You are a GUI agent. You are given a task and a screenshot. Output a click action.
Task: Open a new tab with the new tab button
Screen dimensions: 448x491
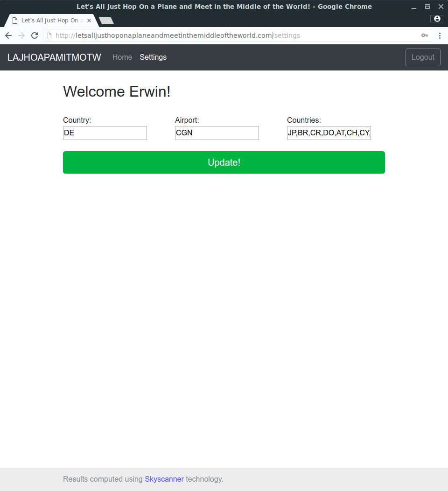pos(106,21)
